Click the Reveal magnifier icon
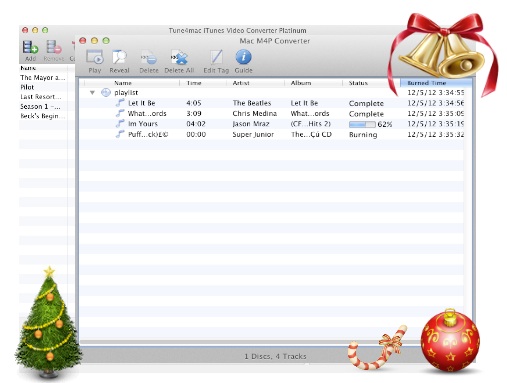The image size is (507, 383). [x=119, y=57]
